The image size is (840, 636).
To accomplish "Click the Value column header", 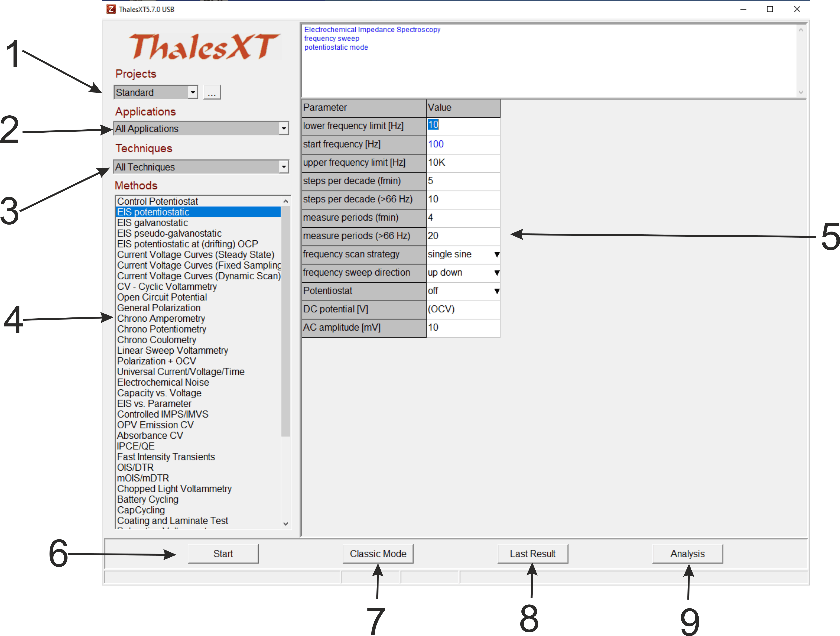I will pyautogui.click(x=463, y=108).
